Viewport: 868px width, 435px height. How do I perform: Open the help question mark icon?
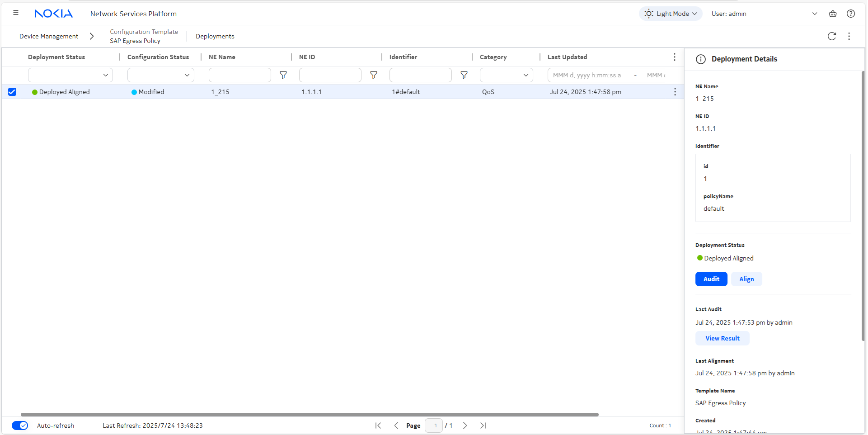click(x=850, y=14)
